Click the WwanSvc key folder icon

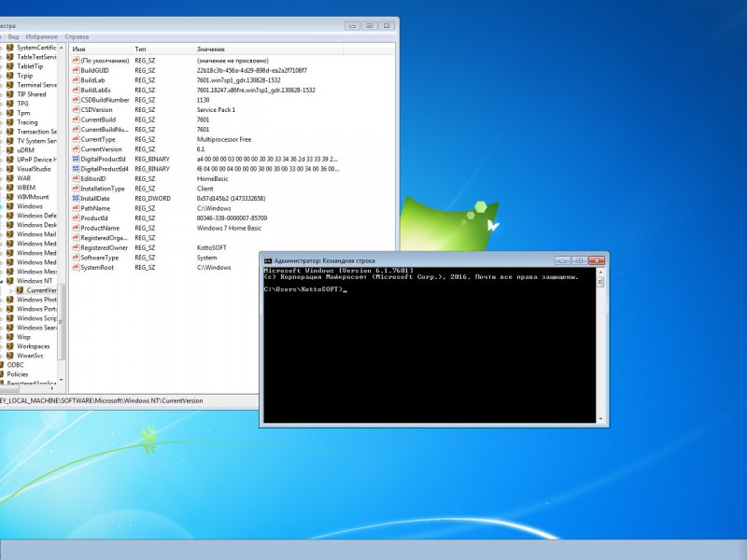[x=10, y=356]
